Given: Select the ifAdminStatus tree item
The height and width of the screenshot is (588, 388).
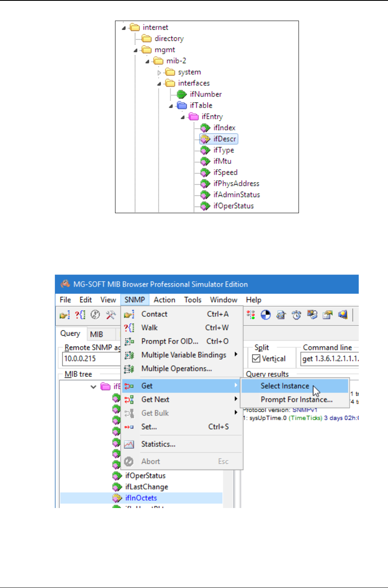Looking at the screenshot, I should tap(237, 195).
